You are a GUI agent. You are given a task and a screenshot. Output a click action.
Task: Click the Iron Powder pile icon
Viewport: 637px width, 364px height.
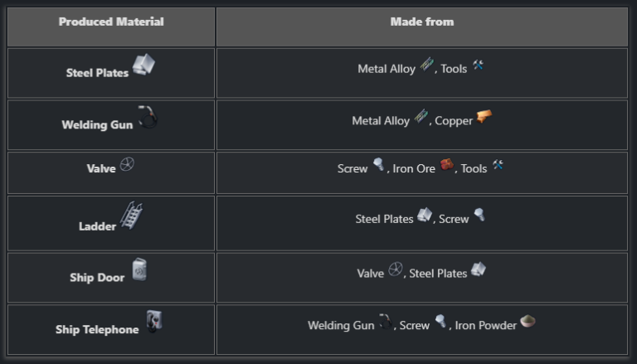click(x=528, y=321)
